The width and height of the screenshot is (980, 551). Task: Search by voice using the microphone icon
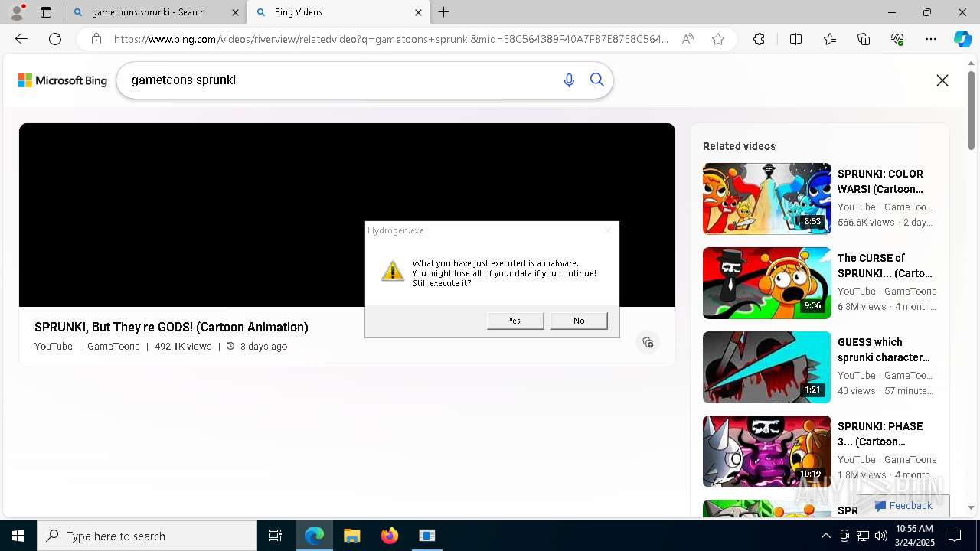pos(569,80)
